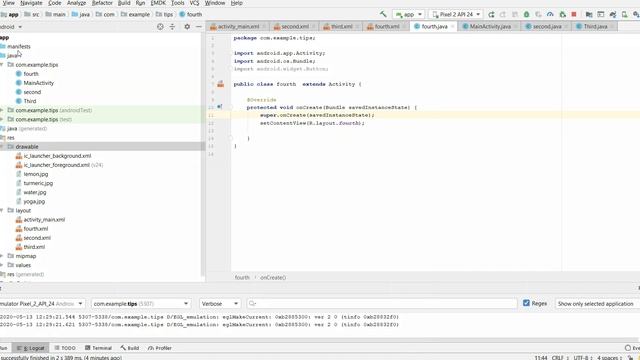Open the Navigate menu

(x=31, y=3)
